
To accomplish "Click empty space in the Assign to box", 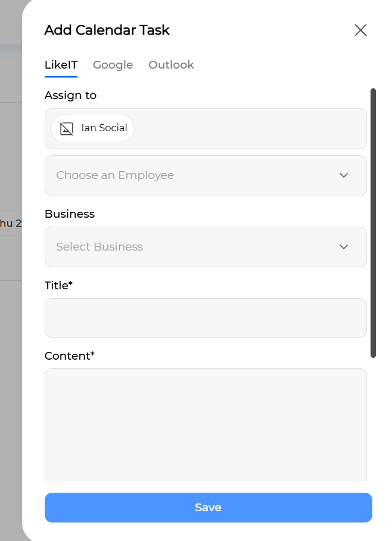I will click(250, 129).
